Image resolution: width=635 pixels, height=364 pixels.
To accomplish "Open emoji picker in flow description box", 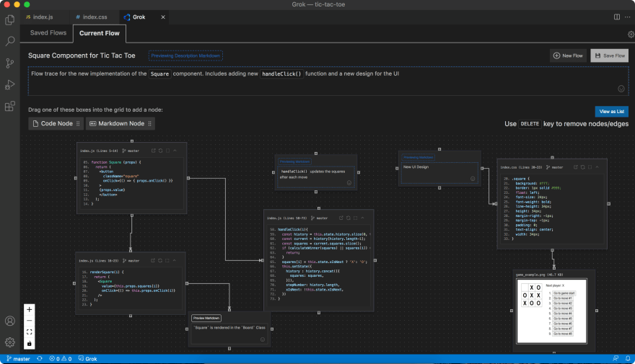I will click(x=621, y=89).
